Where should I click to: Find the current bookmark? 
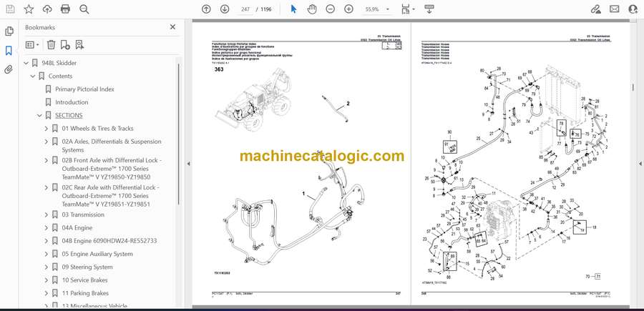pos(79,45)
